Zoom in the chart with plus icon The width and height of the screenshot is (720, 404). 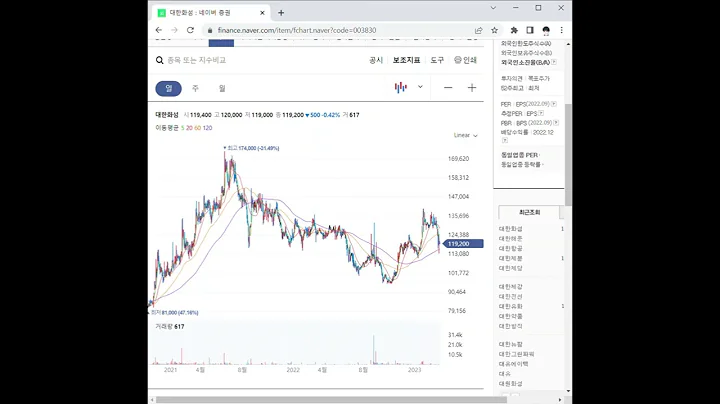tap(472, 88)
